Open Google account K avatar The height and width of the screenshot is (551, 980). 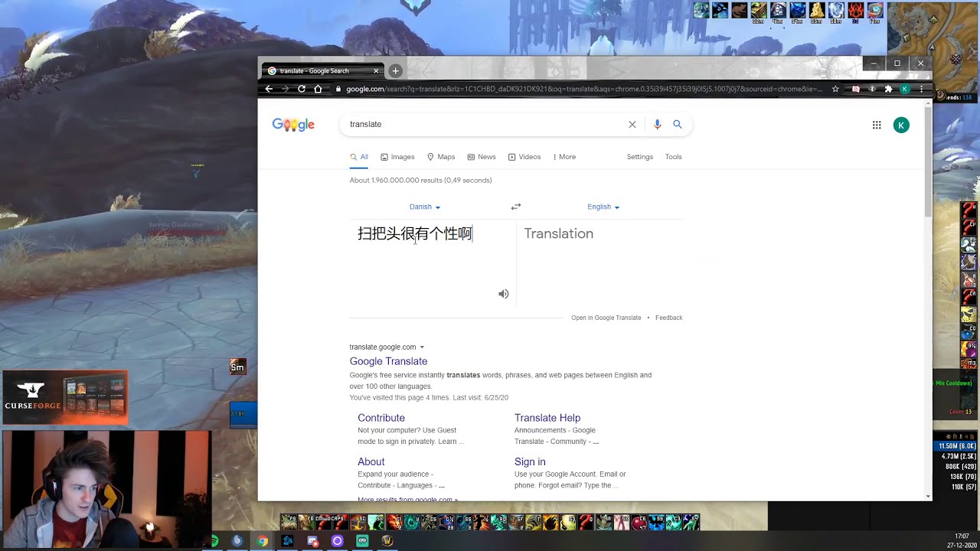point(901,125)
